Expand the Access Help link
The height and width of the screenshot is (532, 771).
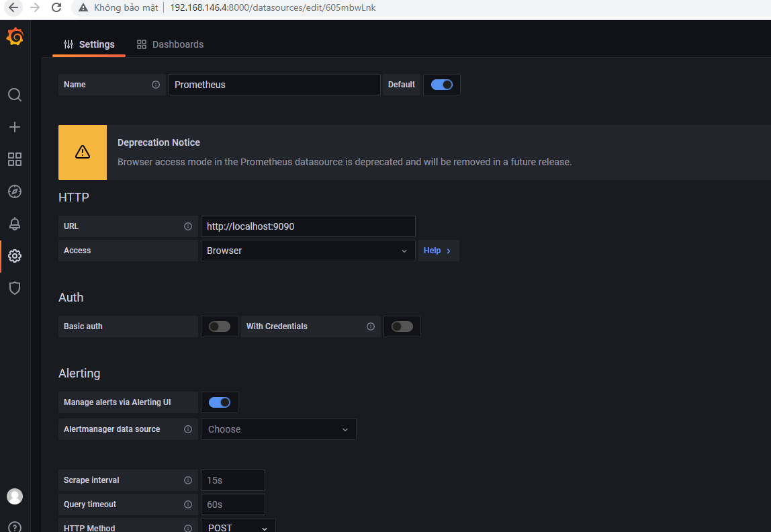coord(438,251)
